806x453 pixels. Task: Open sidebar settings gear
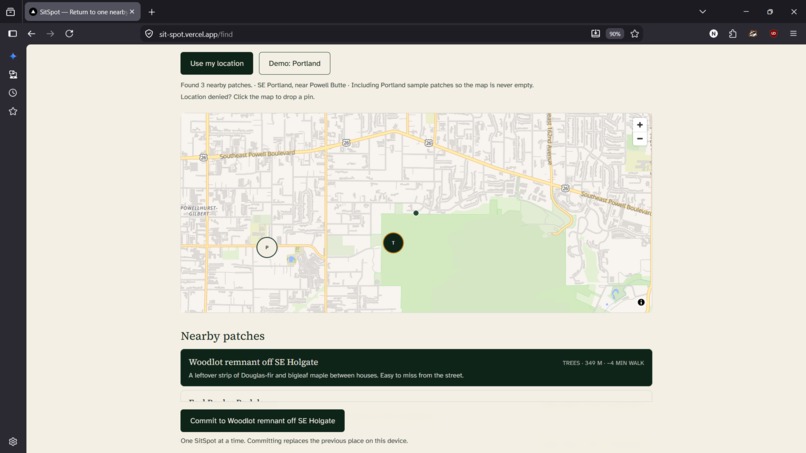13,442
